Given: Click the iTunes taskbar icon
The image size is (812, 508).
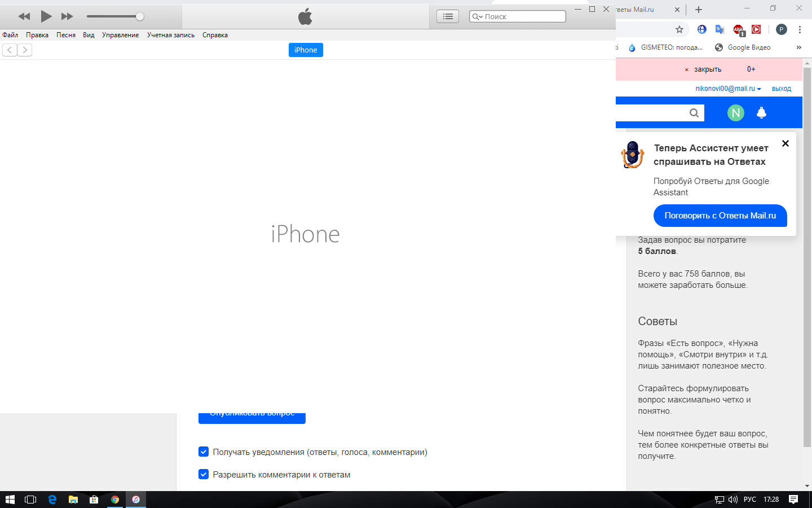Looking at the screenshot, I should click(136, 500).
